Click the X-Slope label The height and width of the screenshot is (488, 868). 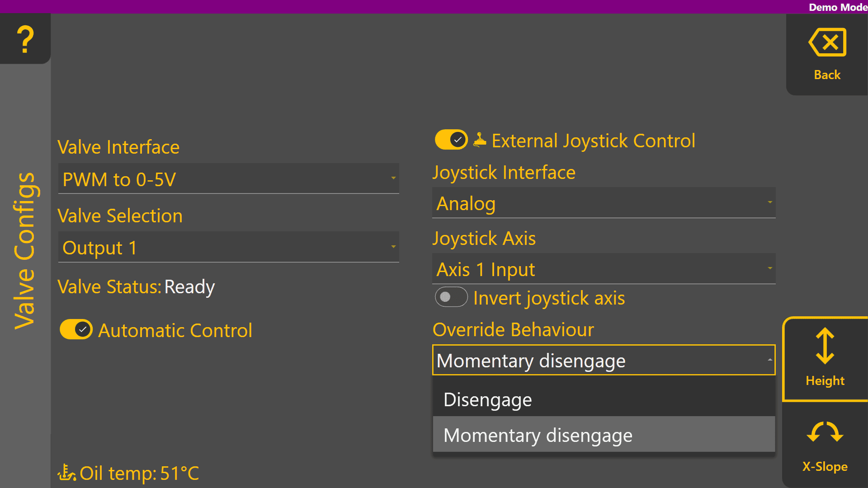click(825, 466)
